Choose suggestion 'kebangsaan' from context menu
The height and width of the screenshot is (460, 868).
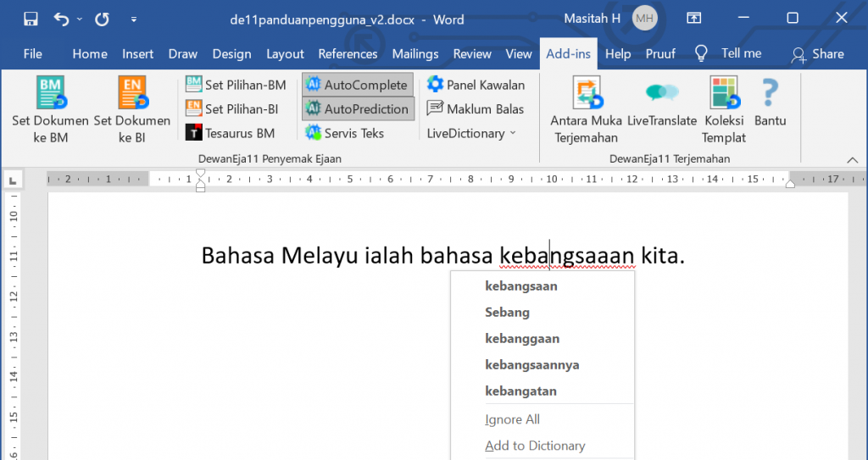(520, 286)
